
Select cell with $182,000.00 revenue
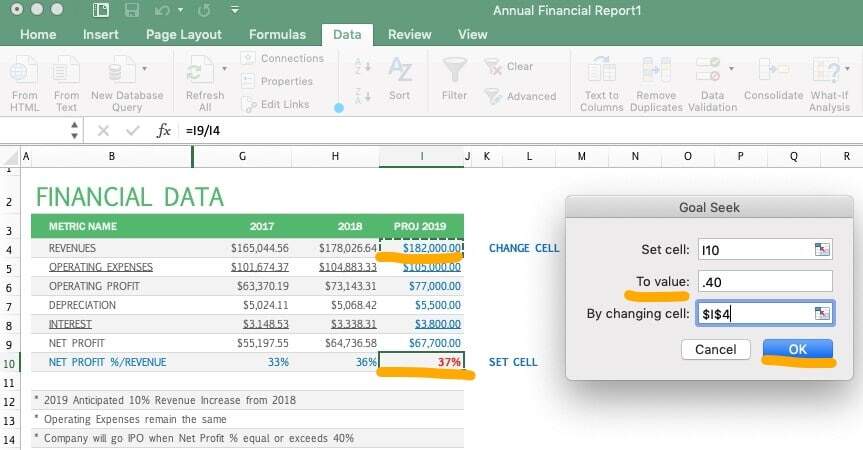pos(422,248)
